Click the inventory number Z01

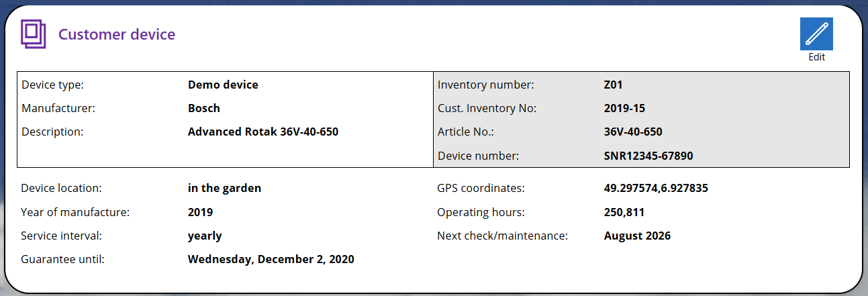pyautogui.click(x=614, y=85)
